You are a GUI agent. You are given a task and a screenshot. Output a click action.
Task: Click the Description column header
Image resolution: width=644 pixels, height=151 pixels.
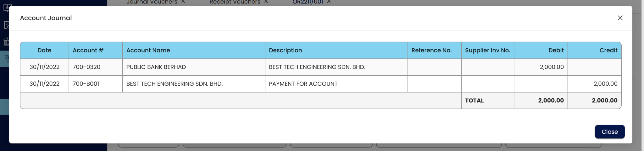point(285,50)
